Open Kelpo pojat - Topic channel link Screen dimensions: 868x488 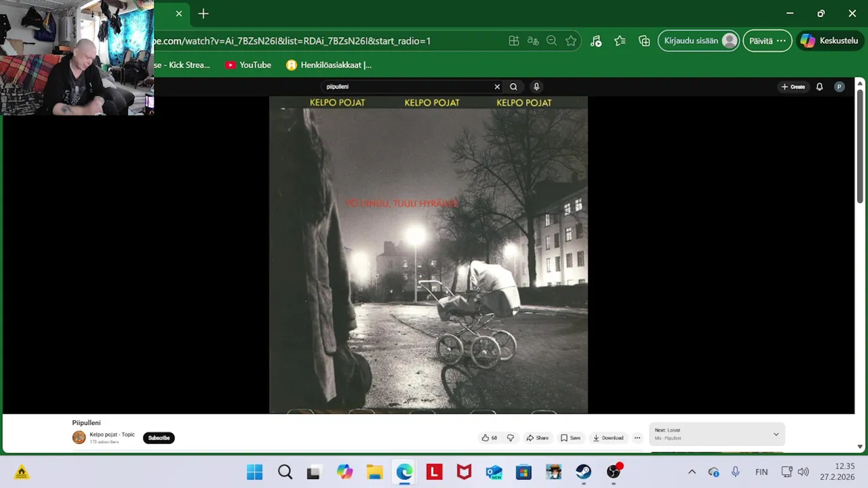[112, 434]
